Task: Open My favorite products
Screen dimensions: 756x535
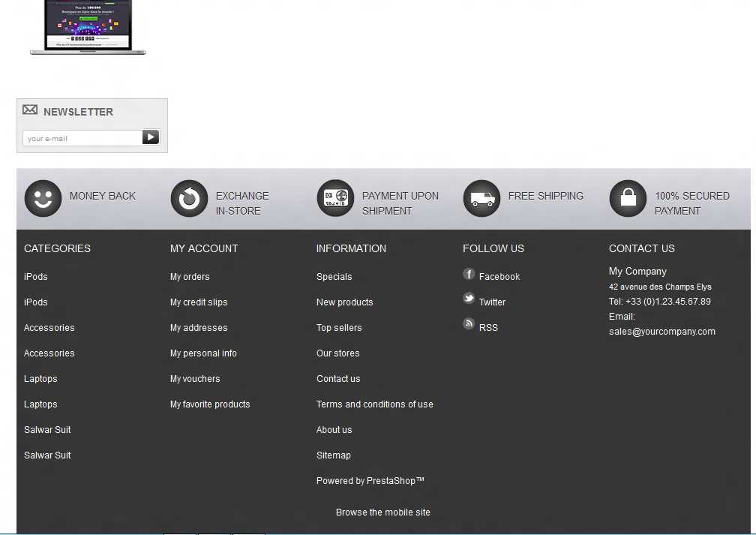Action: pyautogui.click(x=210, y=404)
